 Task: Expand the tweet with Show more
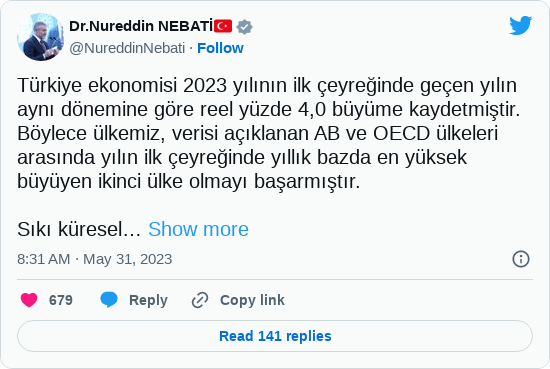(x=199, y=229)
